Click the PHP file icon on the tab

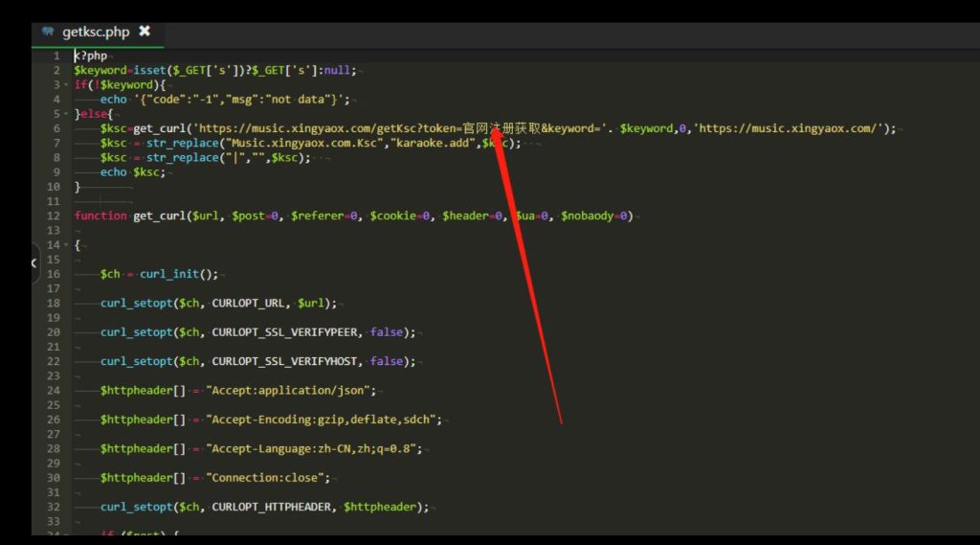pos(48,32)
